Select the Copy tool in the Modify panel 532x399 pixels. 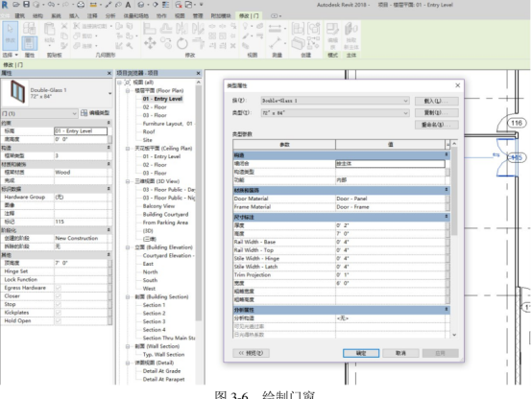(x=166, y=43)
